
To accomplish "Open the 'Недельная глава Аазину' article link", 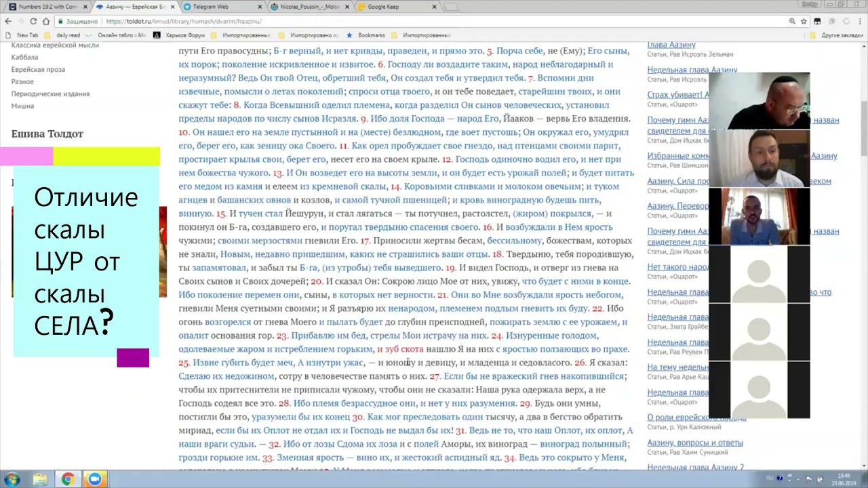I will click(x=692, y=70).
